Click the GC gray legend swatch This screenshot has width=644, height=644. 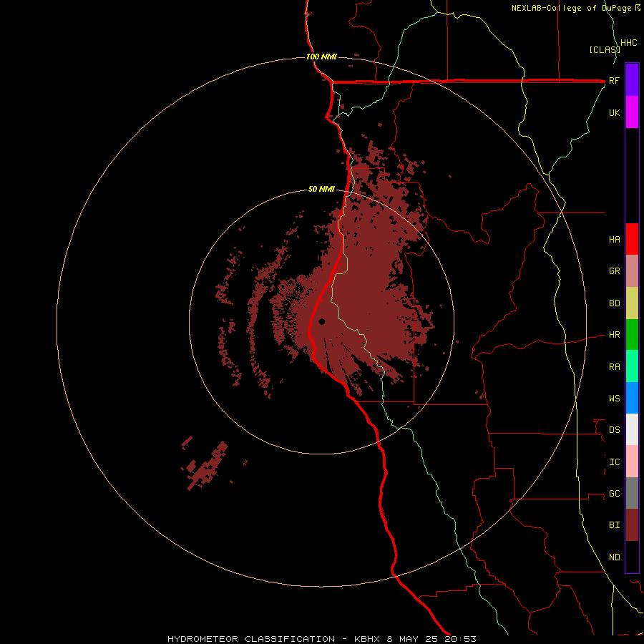(632, 493)
